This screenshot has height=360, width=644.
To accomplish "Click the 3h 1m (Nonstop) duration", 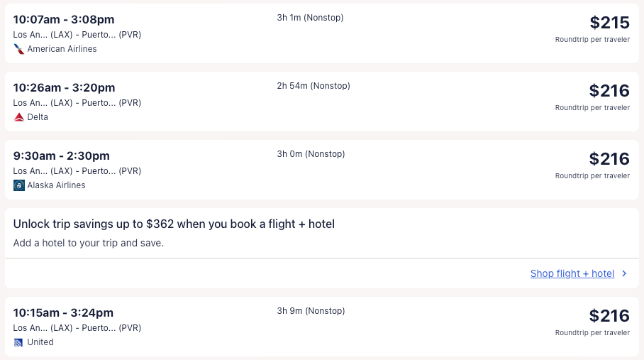I will (x=310, y=18).
